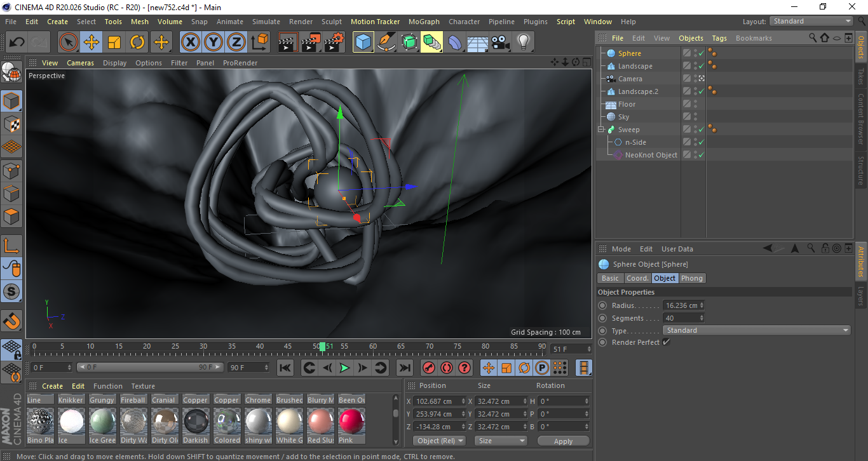868x461 pixels.
Task: Click the Apply button in the Coordinates panel
Action: point(563,441)
